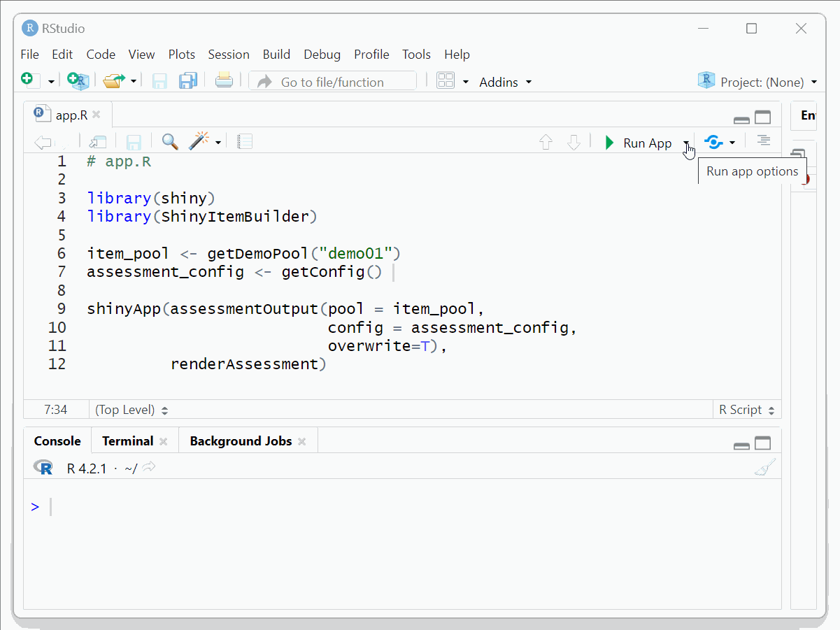
Task: Click the Open File folder icon
Action: (x=113, y=81)
